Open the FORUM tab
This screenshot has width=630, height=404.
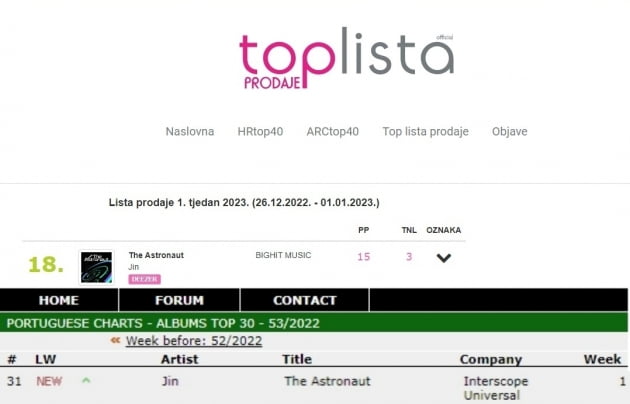tap(179, 300)
